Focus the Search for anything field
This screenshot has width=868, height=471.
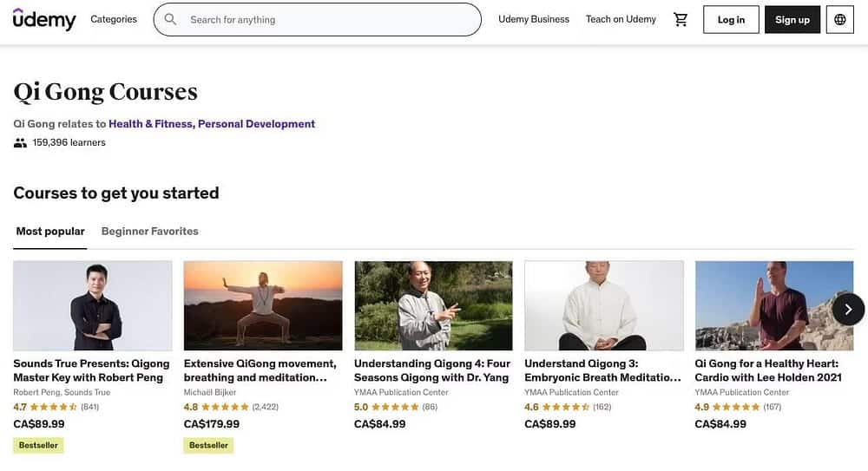click(330, 19)
